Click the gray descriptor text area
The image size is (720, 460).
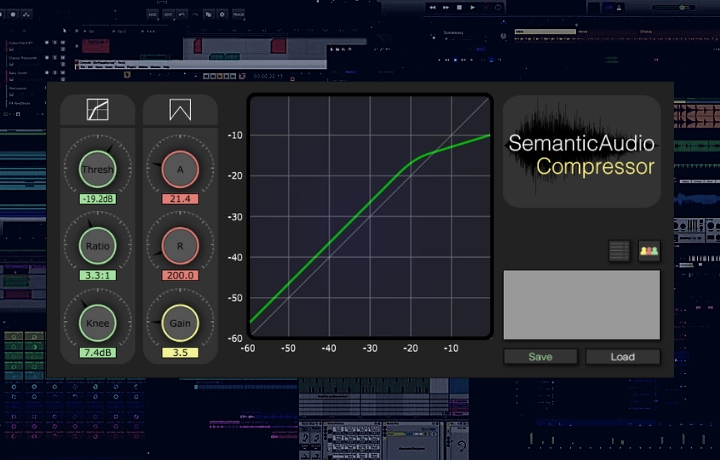(x=582, y=305)
